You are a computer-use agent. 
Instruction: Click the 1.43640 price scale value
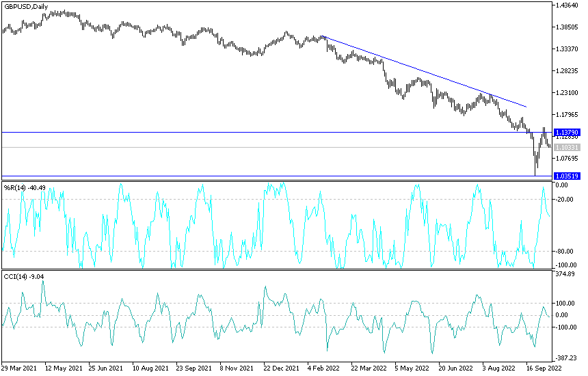pyautogui.click(x=567, y=5)
